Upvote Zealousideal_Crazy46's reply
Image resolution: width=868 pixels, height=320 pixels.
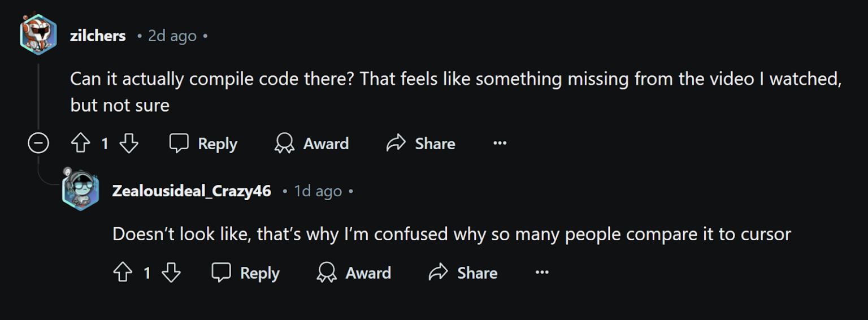[x=123, y=273]
